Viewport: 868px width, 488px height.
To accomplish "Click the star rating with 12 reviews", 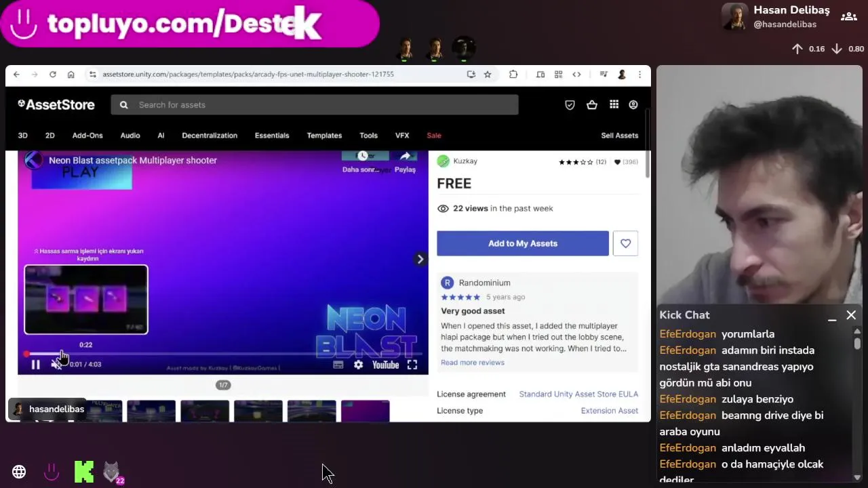I will click(x=582, y=162).
